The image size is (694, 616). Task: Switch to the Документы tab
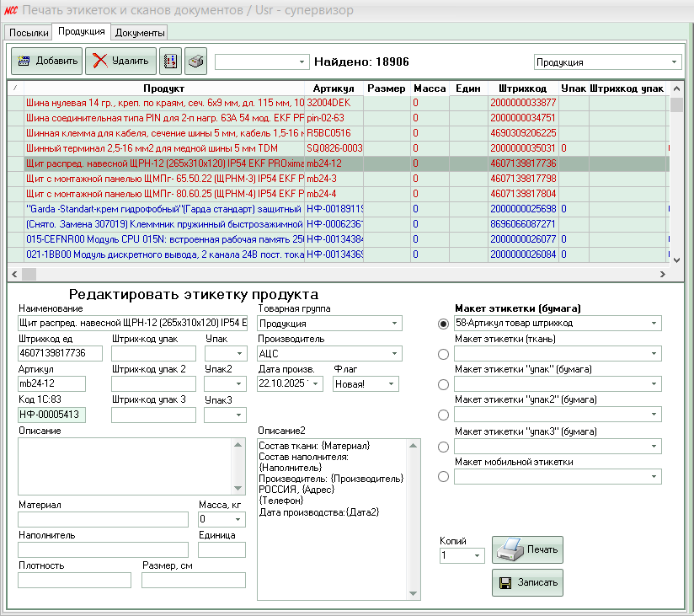click(x=140, y=33)
